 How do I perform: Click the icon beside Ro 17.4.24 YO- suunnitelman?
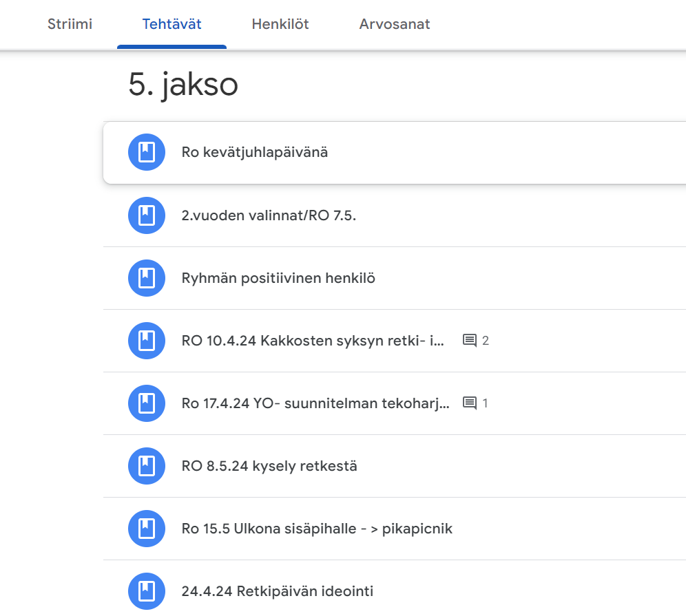tap(147, 403)
